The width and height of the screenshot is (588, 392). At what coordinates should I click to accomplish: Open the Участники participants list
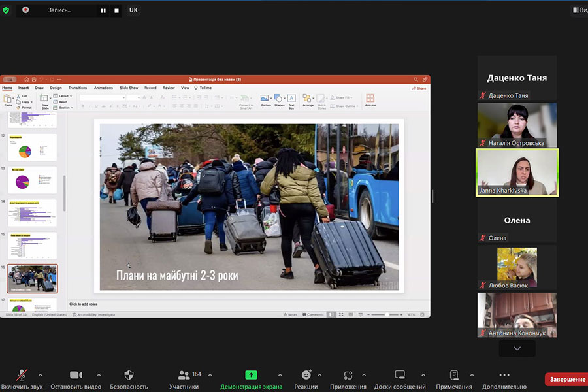pos(184,375)
